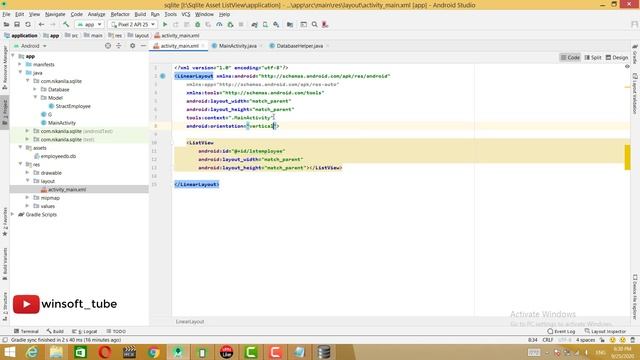Click the Scroll from Source target icon

click(x=108, y=46)
